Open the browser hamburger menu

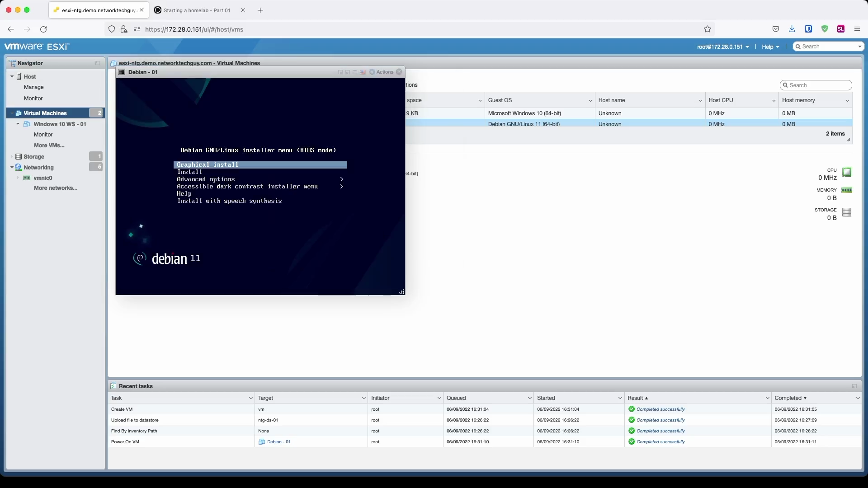pyautogui.click(x=857, y=29)
